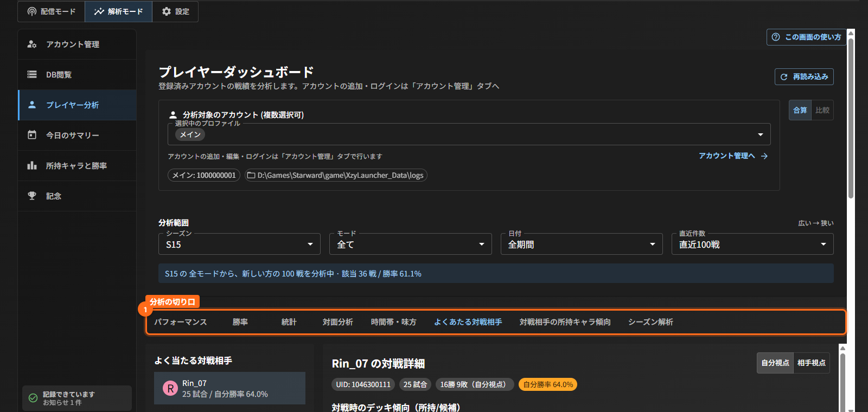Open the 勝率 tab
868x412 pixels.
point(240,322)
